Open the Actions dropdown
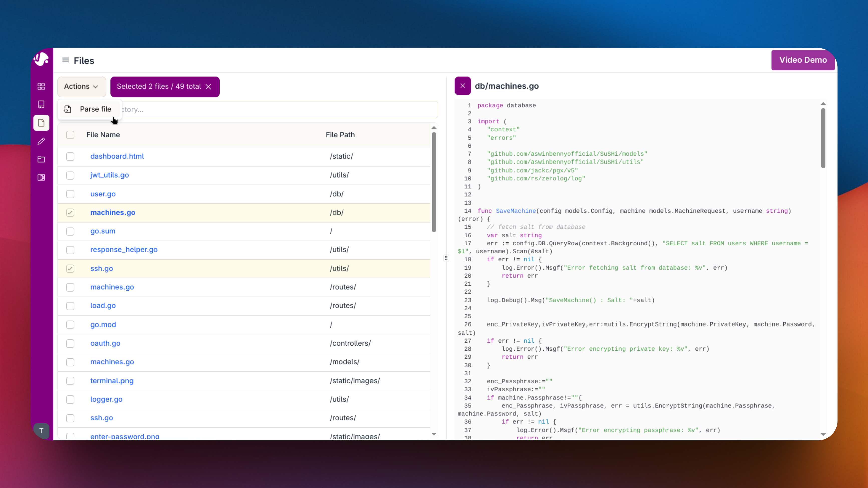 (x=82, y=87)
